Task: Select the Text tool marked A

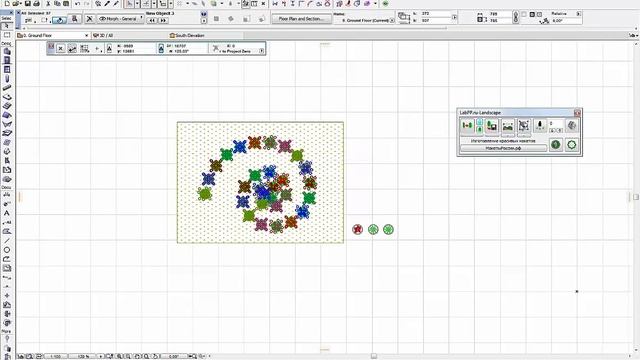Action: point(7,213)
